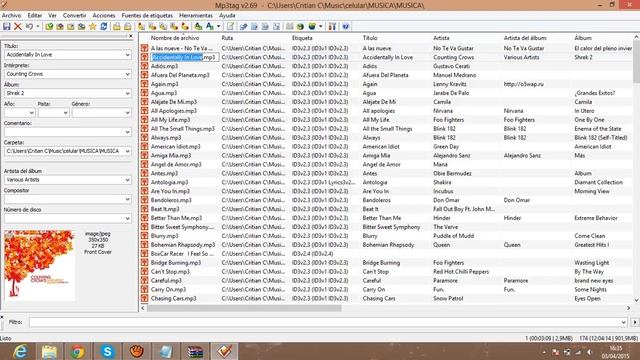Viewport: 640px width, 360px height.
Task: Expand the Álbum field dropdown
Action: 127,93
